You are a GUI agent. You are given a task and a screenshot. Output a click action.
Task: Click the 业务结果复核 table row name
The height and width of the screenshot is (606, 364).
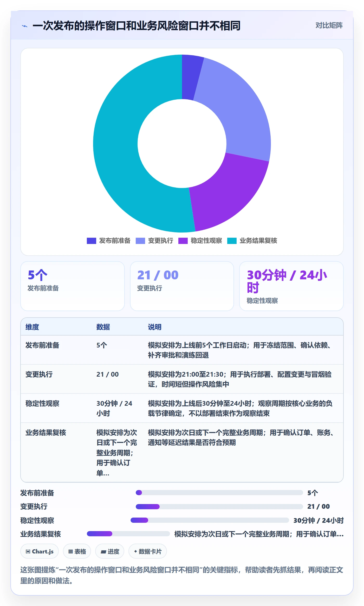click(x=46, y=433)
